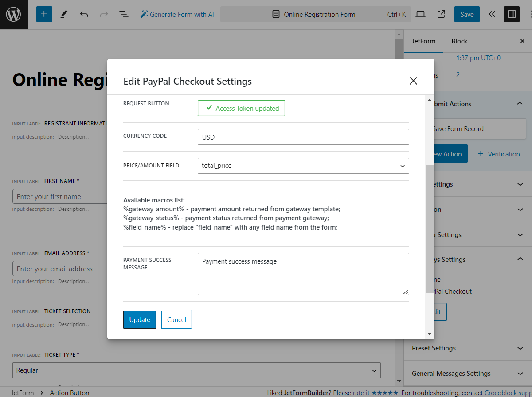Open the Price/Amount Field dropdown

coord(303,166)
